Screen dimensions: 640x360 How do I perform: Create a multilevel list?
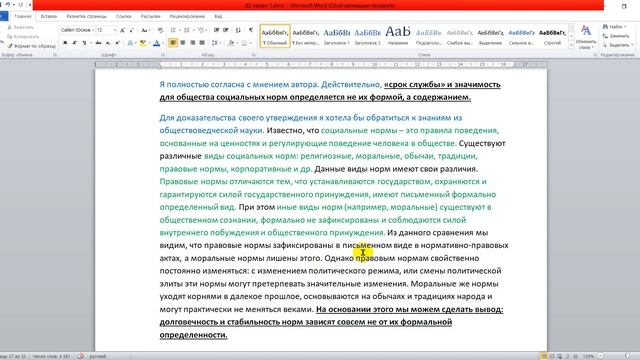201,30
